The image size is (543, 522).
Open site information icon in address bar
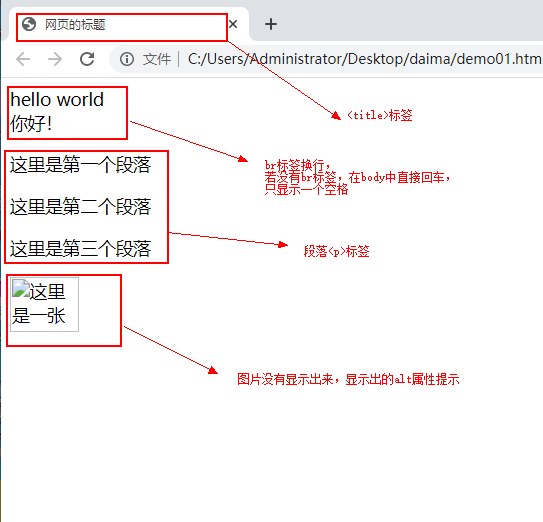(x=127, y=59)
